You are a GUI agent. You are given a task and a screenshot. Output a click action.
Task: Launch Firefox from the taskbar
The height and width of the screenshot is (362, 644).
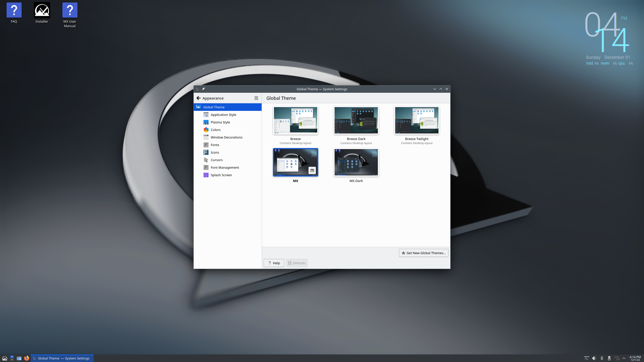pos(26,358)
